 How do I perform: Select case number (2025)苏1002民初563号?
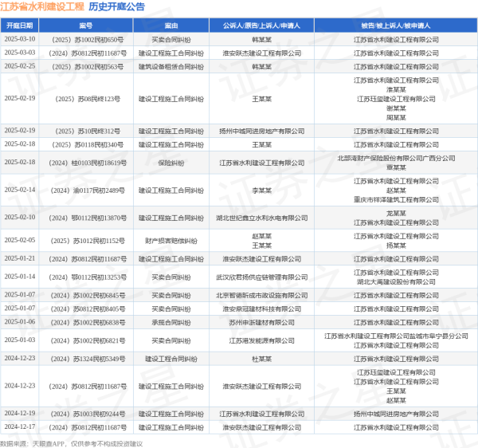tap(86, 67)
